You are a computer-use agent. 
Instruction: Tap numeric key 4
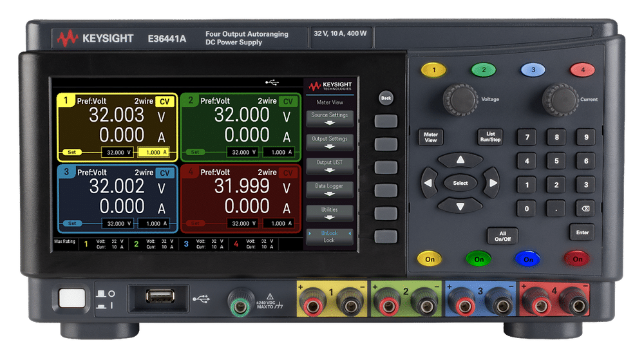[x=527, y=161]
